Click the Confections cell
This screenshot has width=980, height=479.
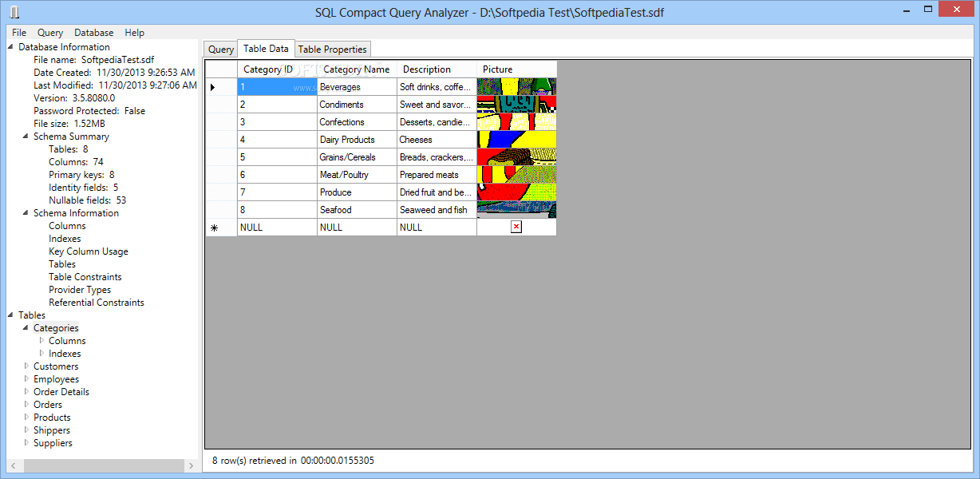pos(357,122)
